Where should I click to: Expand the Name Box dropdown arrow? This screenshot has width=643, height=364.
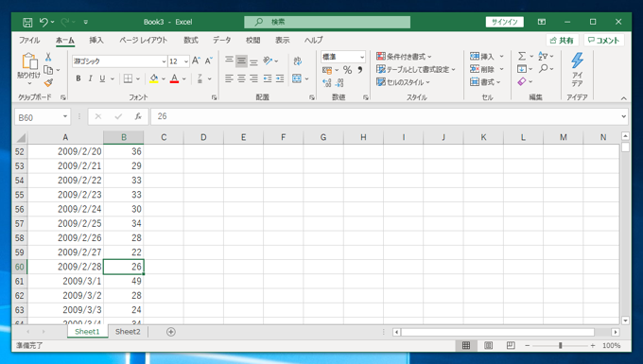tap(65, 117)
